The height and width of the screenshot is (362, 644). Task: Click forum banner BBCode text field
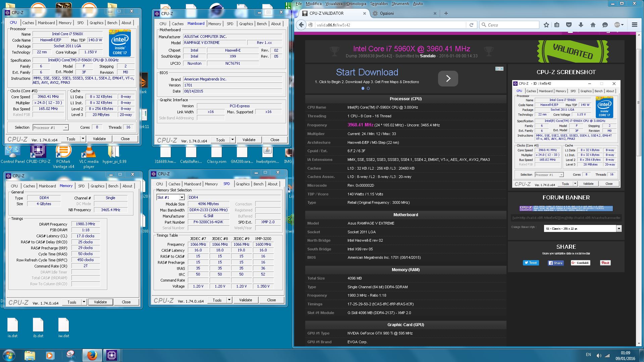pos(566,218)
